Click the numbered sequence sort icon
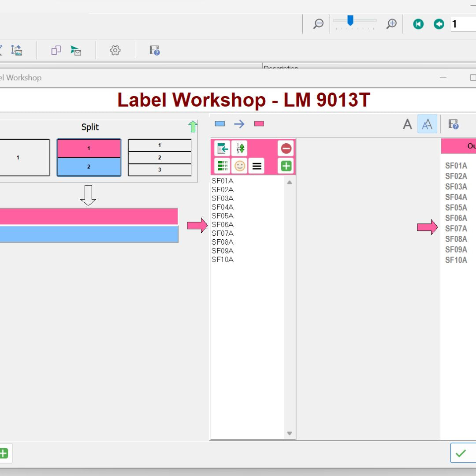 tap(240, 149)
